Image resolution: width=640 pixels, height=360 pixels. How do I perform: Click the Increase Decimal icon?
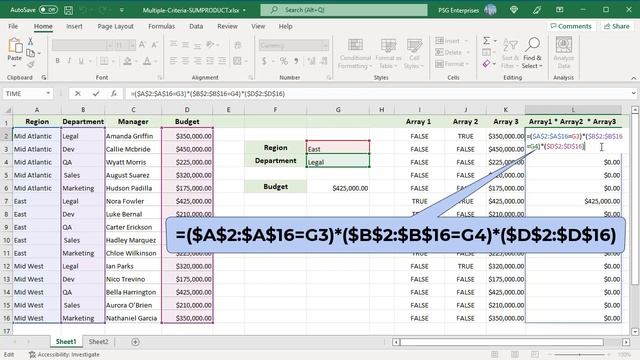point(311,61)
